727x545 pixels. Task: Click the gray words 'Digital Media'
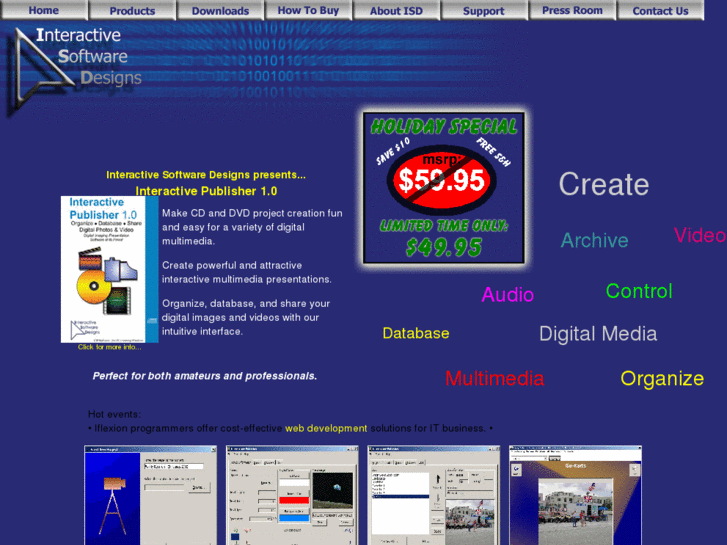tap(598, 334)
